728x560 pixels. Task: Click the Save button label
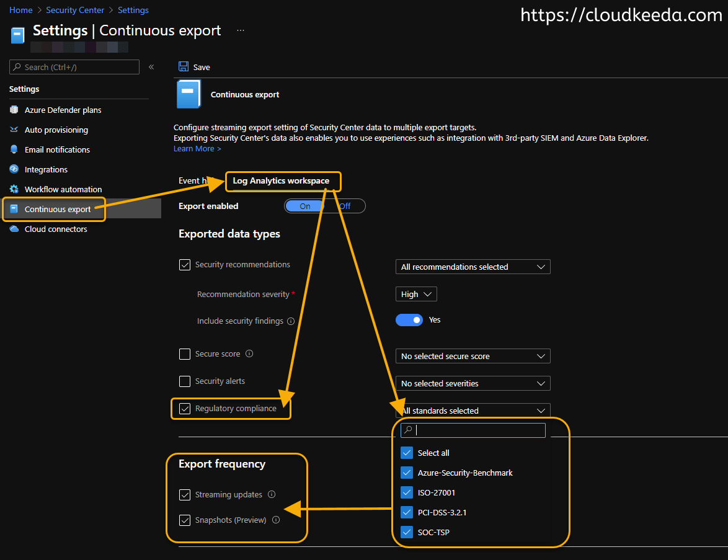click(x=202, y=67)
